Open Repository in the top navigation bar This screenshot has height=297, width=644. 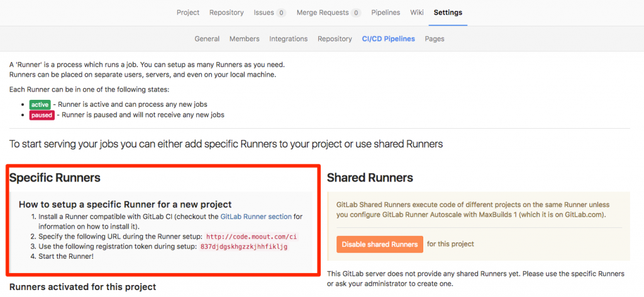(x=226, y=13)
